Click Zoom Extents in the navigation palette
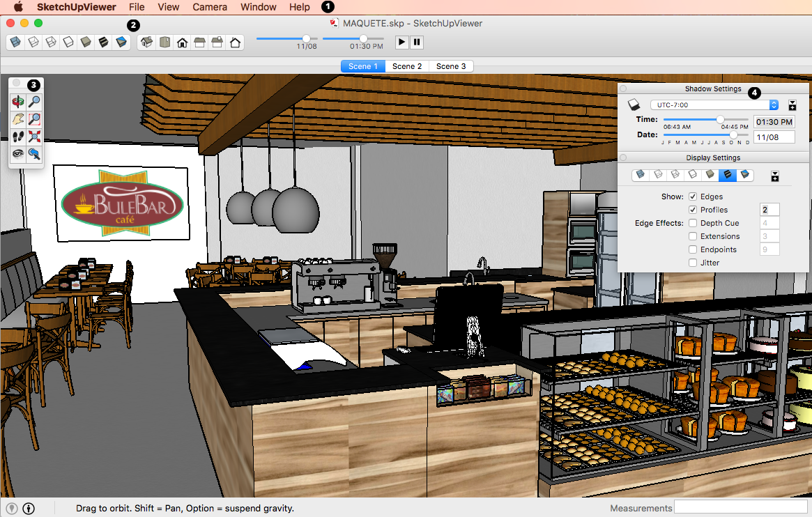Image resolution: width=812 pixels, height=517 pixels. tap(34, 136)
